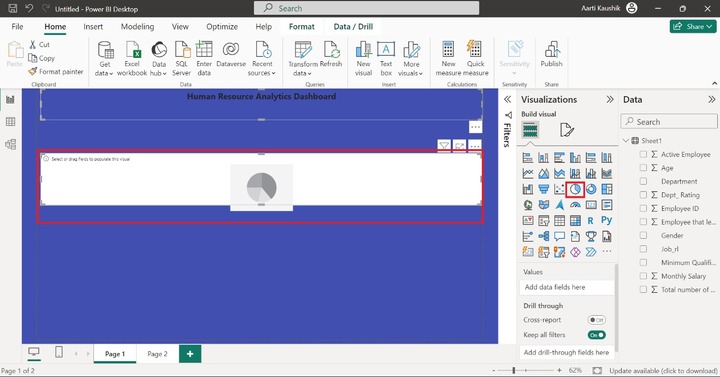
Task: Choose the Area chart visual
Action: (544, 174)
